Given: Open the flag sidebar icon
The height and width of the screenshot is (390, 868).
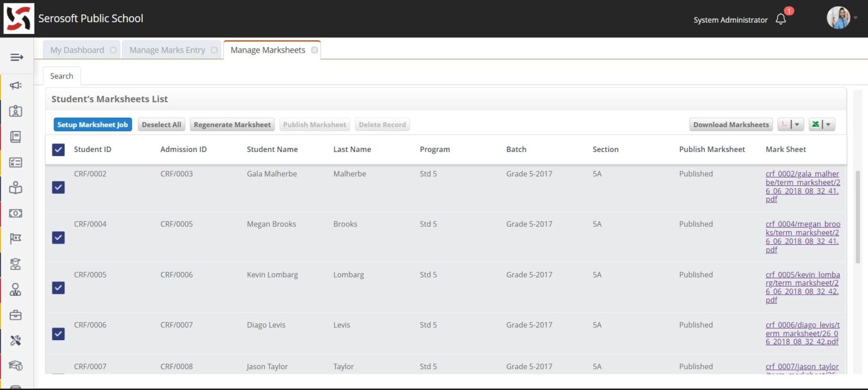Looking at the screenshot, I should pyautogui.click(x=16, y=239).
